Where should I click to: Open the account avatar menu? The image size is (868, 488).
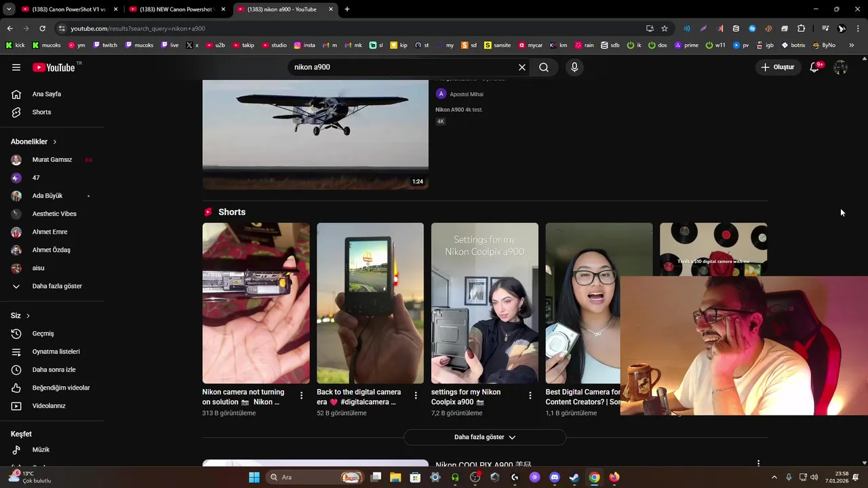pos(840,67)
